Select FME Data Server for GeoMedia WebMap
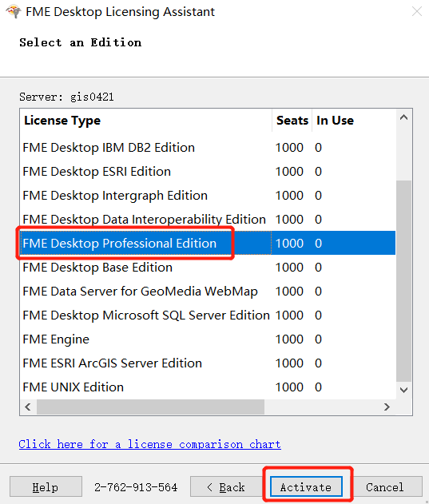The width and height of the screenshot is (429, 504). [x=208, y=292]
